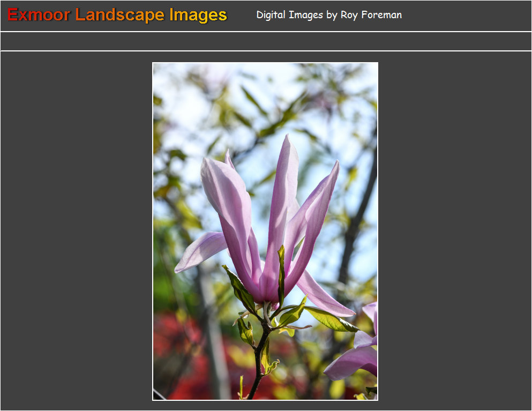
Task: Click the word "Exmoor" in red heading
Action: [x=39, y=15]
